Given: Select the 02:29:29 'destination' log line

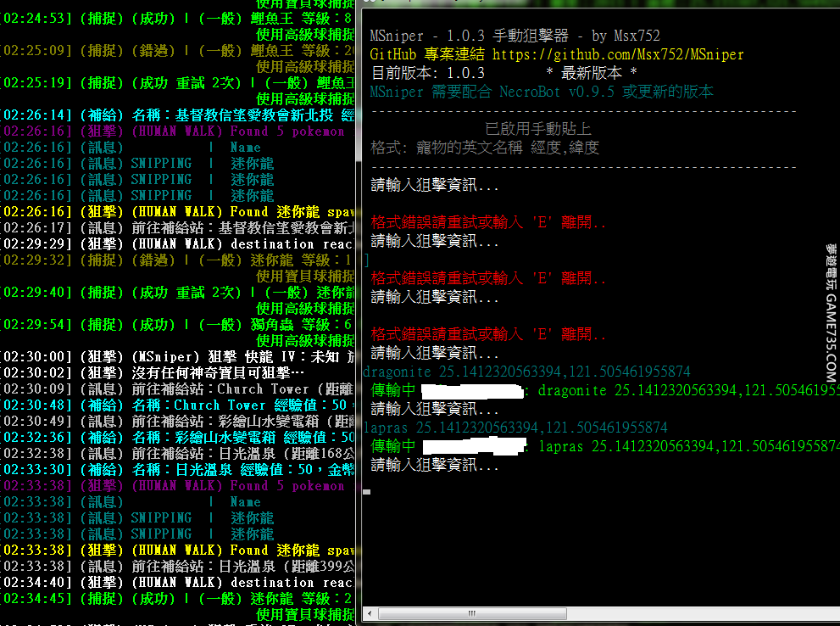Looking at the screenshot, I should (177, 243).
